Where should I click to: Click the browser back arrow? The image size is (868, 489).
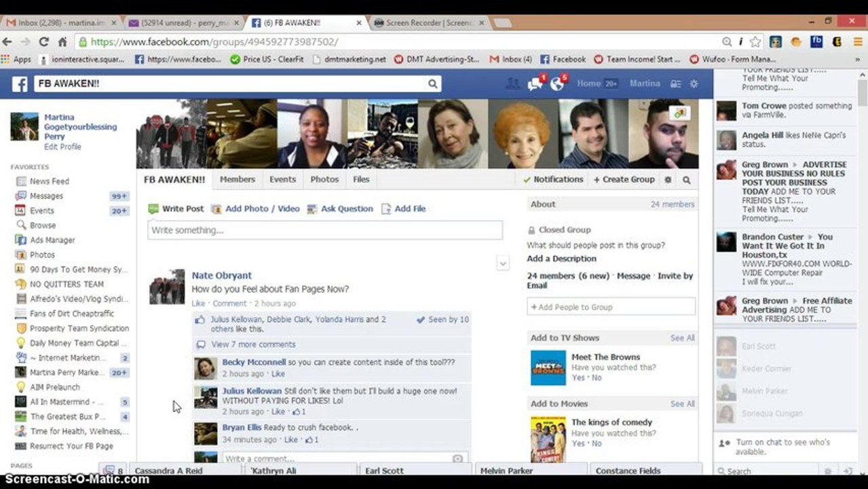[7, 41]
